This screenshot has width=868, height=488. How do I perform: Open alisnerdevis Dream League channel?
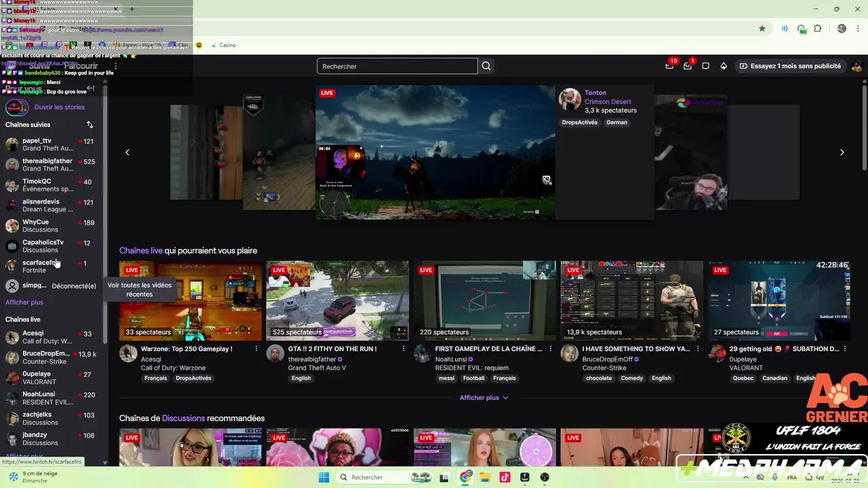(52, 205)
